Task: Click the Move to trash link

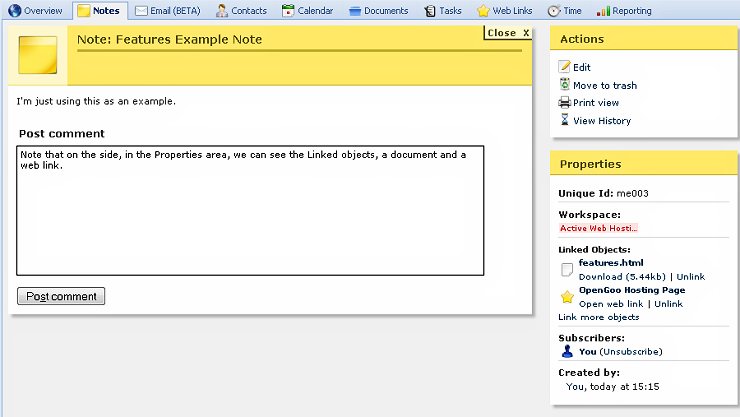Action: click(x=605, y=85)
